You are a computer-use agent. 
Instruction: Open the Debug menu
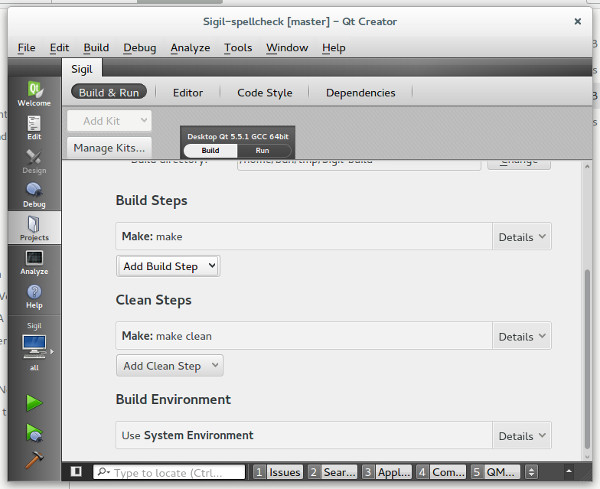click(140, 47)
